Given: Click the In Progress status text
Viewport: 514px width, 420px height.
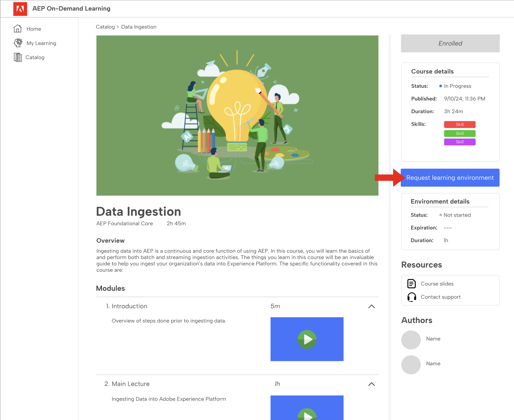Looking at the screenshot, I should point(457,86).
